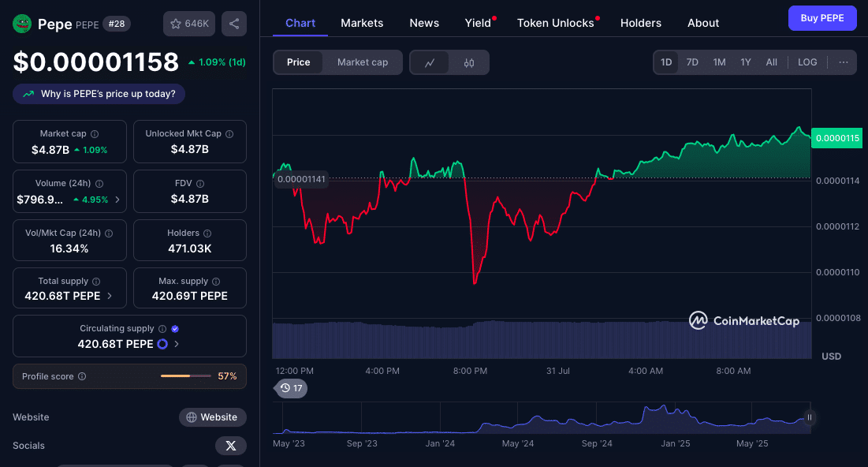Switch to the Holders tab
868x467 pixels.
[640, 23]
